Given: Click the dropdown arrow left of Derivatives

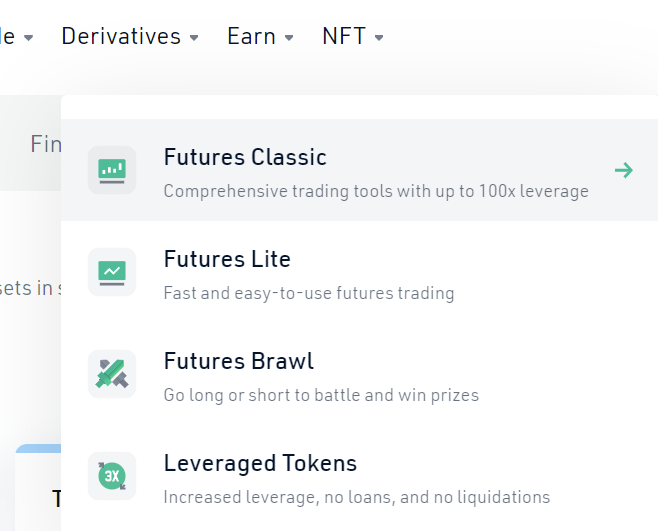Looking at the screenshot, I should point(28,38).
